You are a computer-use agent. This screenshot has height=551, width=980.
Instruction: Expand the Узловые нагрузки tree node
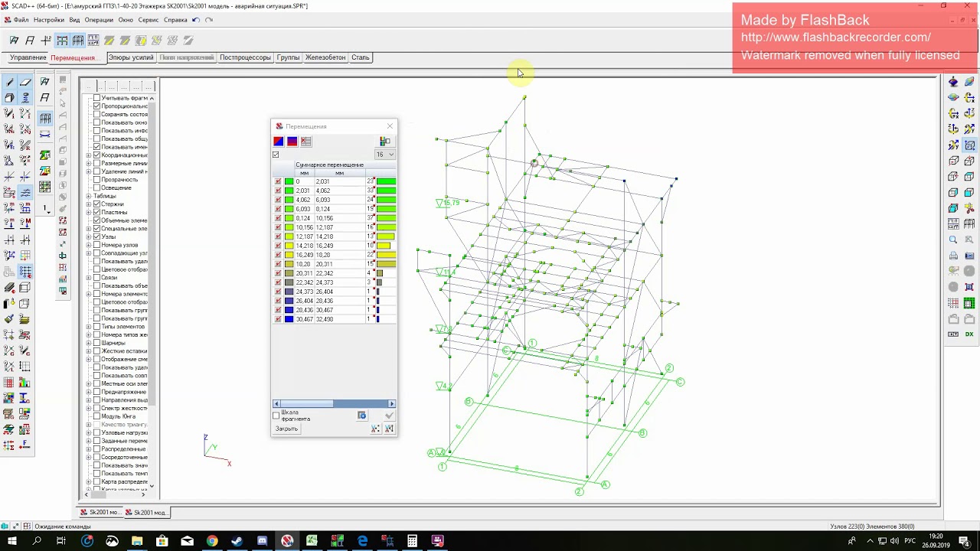[89, 432]
